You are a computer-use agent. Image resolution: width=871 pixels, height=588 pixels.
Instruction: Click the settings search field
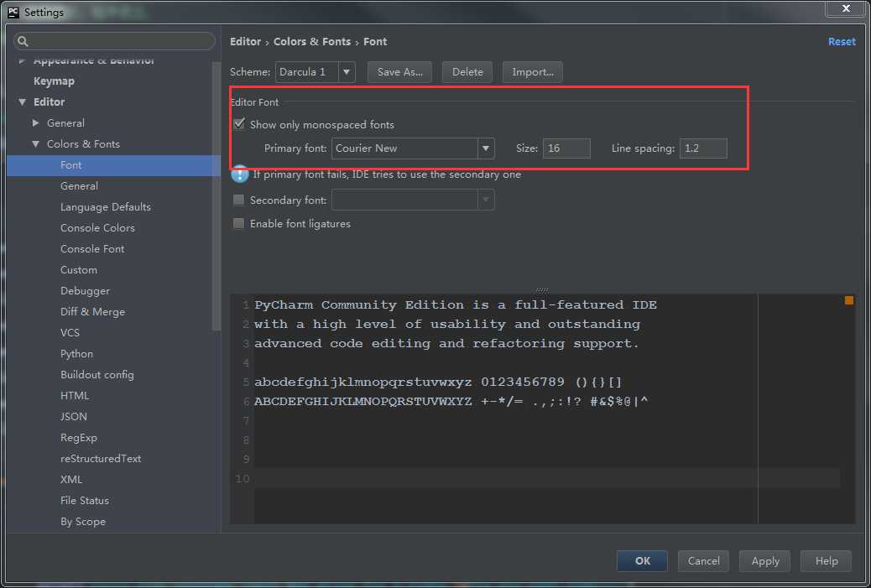(x=114, y=41)
